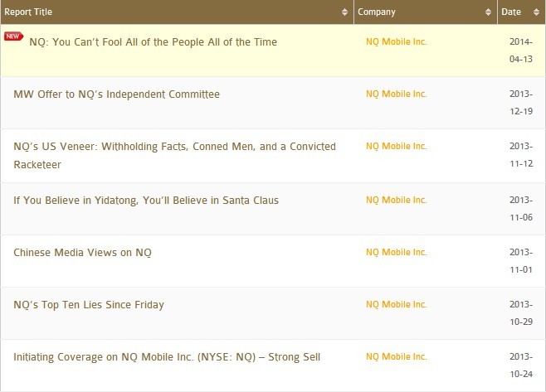546x392 pixels.
Task: Open the Yidatong Santa Claus report
Action: pos(145,201)
